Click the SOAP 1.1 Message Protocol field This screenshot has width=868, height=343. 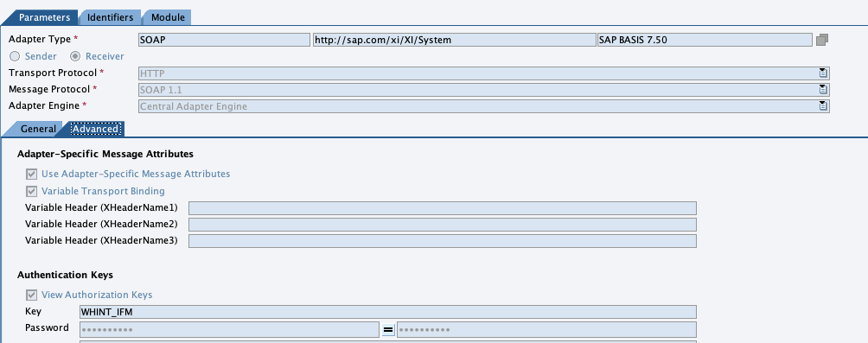click(x=483, y=90)
